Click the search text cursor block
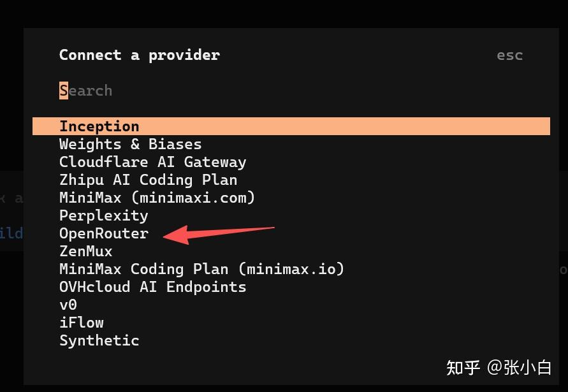This screenshot has width=568, height=392. (64, 91)
